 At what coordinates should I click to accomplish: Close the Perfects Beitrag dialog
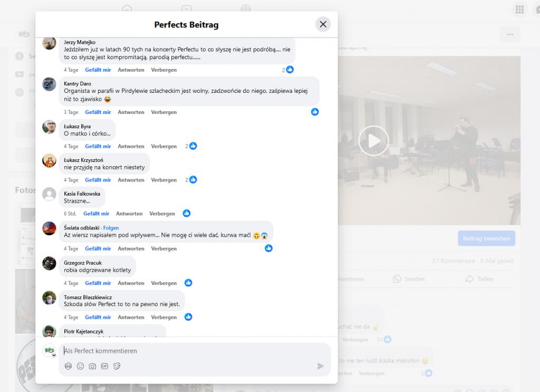click(323, 24)
